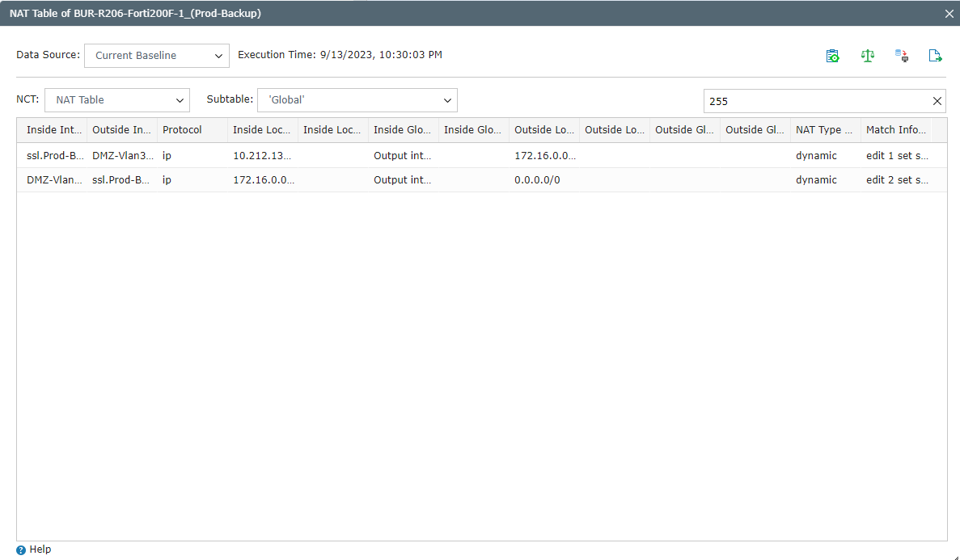The height and width of the screenshot is (560, 960).
Task: Click the export file icon with green arrow
Action: click(935, 56)
